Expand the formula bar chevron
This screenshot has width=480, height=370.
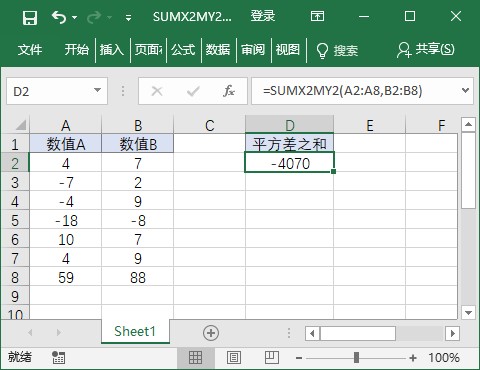(x=466, y=90)
